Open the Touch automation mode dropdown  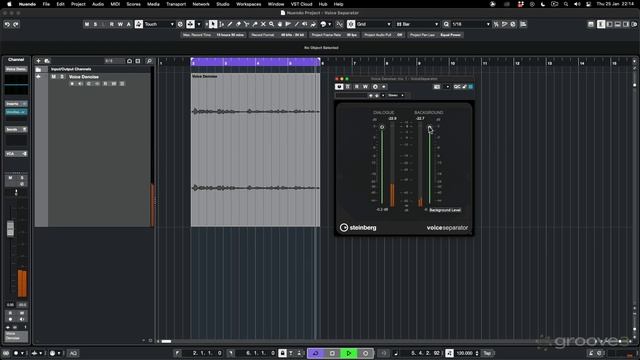click(x=159, y=24)
